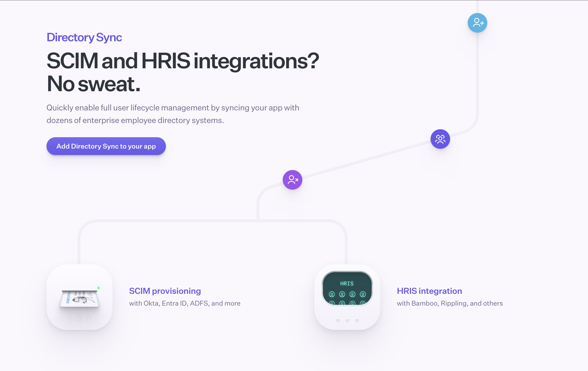Click the purple remove-user circle icon
588x371 pixels.
pyautogui.click(x=292, y=180)
